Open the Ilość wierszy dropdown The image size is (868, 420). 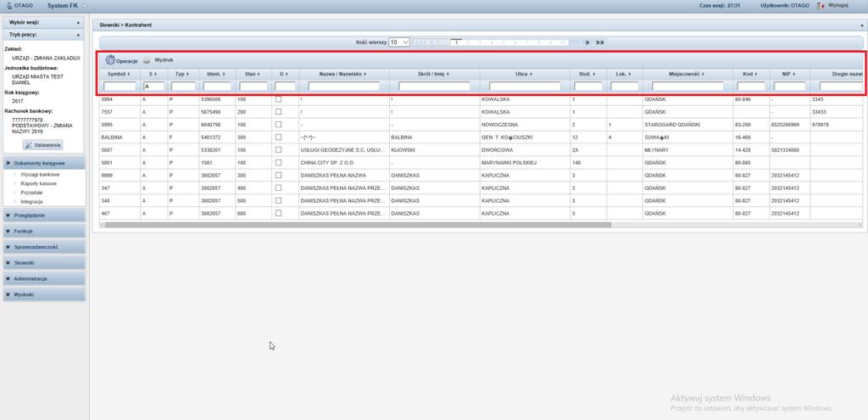coord(399,42)
